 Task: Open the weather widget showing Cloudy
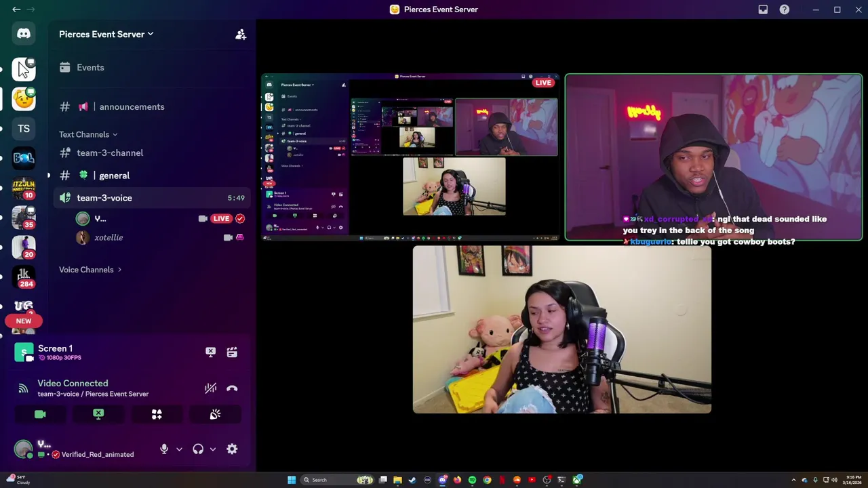tap(18, 480)
